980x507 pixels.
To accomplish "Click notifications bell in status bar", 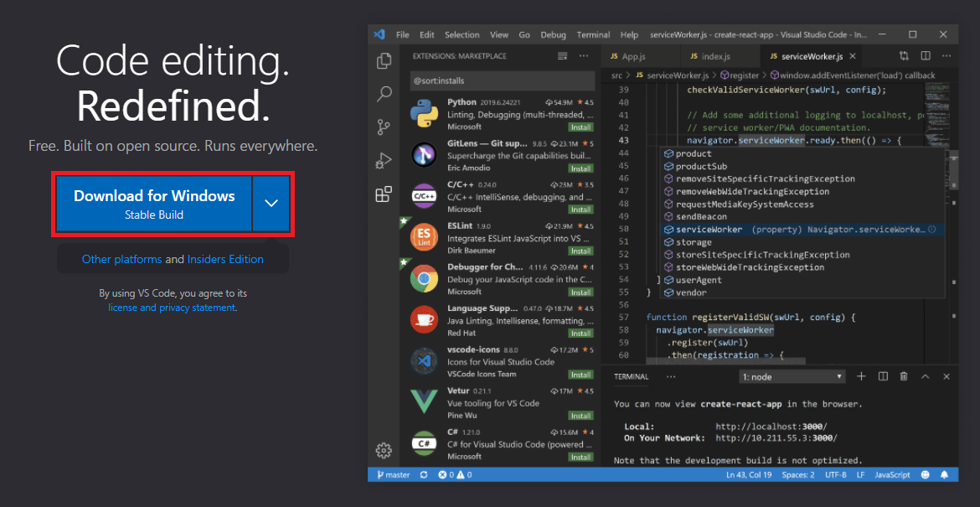I will 944,475.
